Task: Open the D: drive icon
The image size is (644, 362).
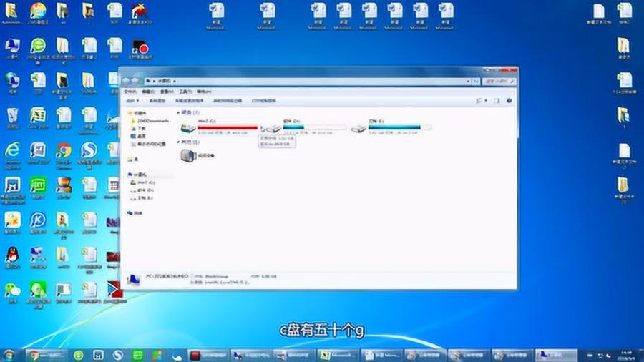Action: [x=273, y=128]
